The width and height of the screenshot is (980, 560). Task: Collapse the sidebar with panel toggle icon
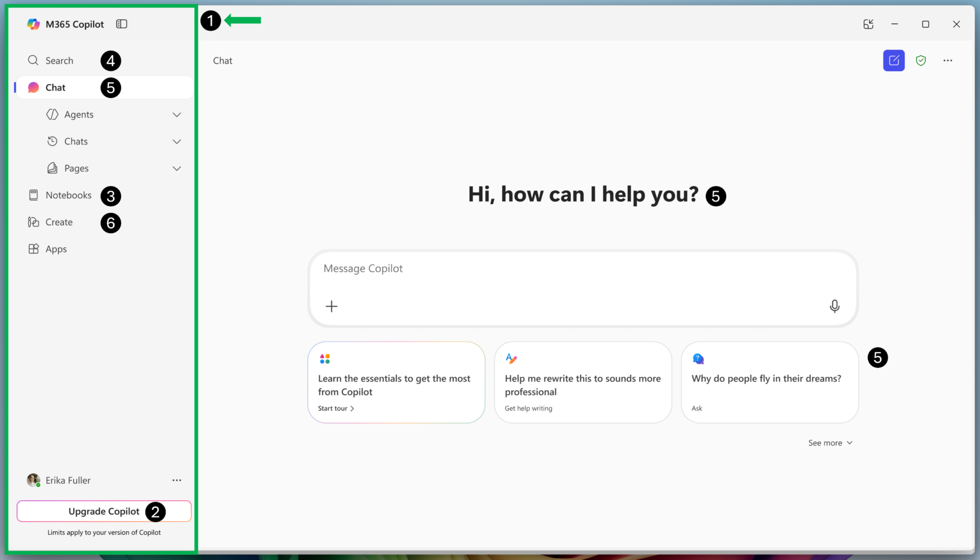pos(122,24)
